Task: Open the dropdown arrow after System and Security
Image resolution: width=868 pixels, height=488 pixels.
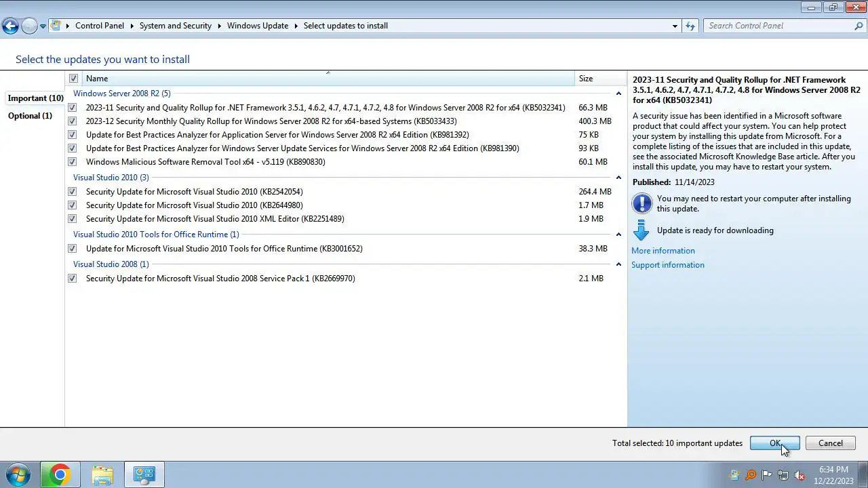Action: coord(220,26)
